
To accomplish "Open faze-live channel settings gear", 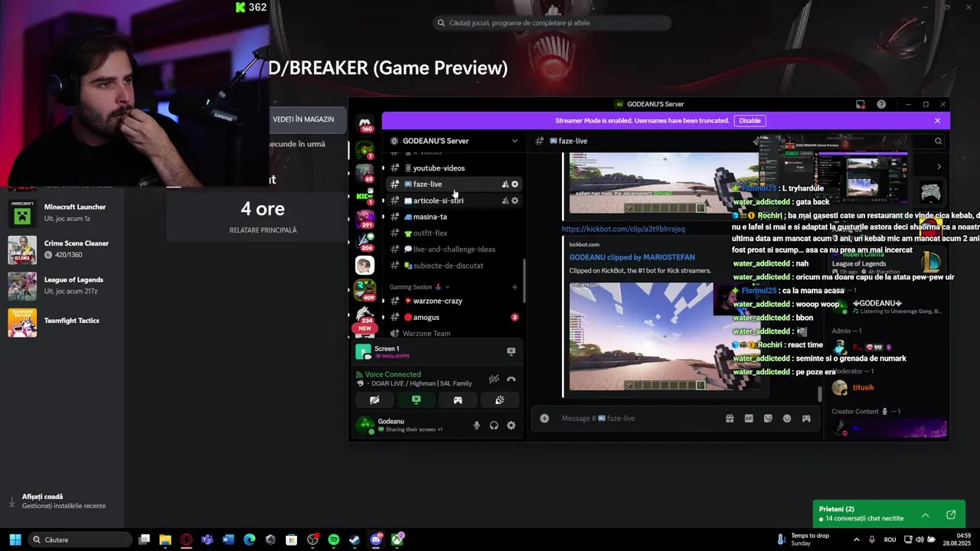I will [x=514, y=184].
